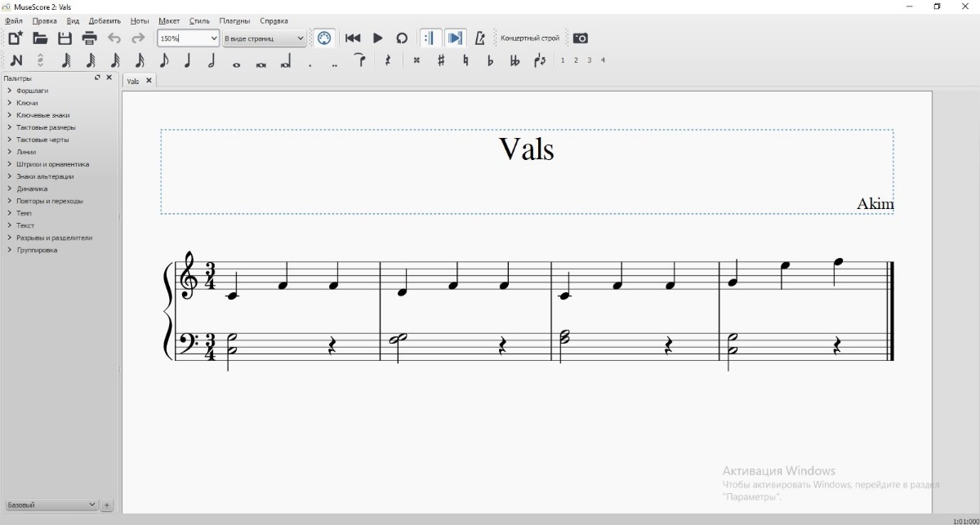
Task: Flip stem direction
Action: click(540, 60)
